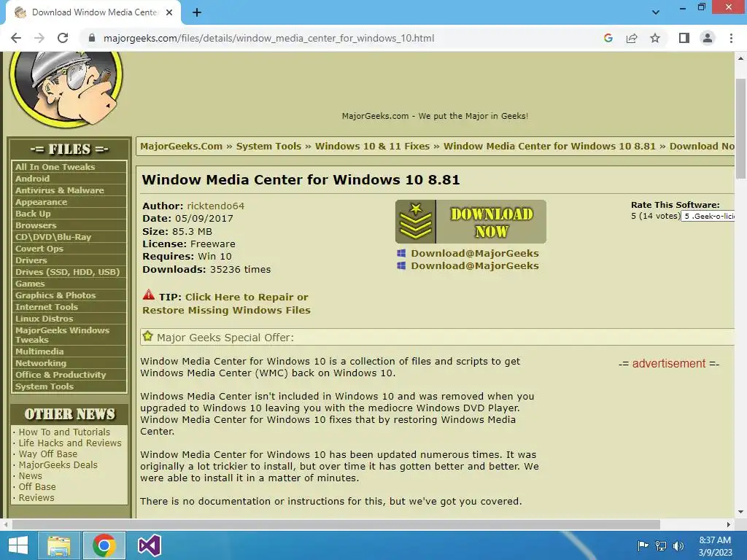
Task: Open Window Media Center for Windows 10 8.81 breadcrumb
Action: coord(549,146)
